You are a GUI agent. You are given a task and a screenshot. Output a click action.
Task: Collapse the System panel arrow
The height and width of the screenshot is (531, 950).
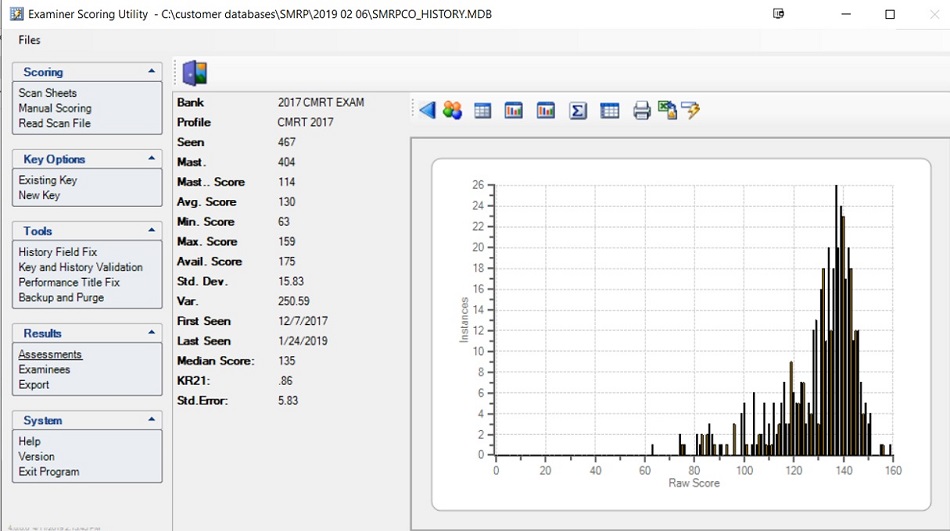151,420
